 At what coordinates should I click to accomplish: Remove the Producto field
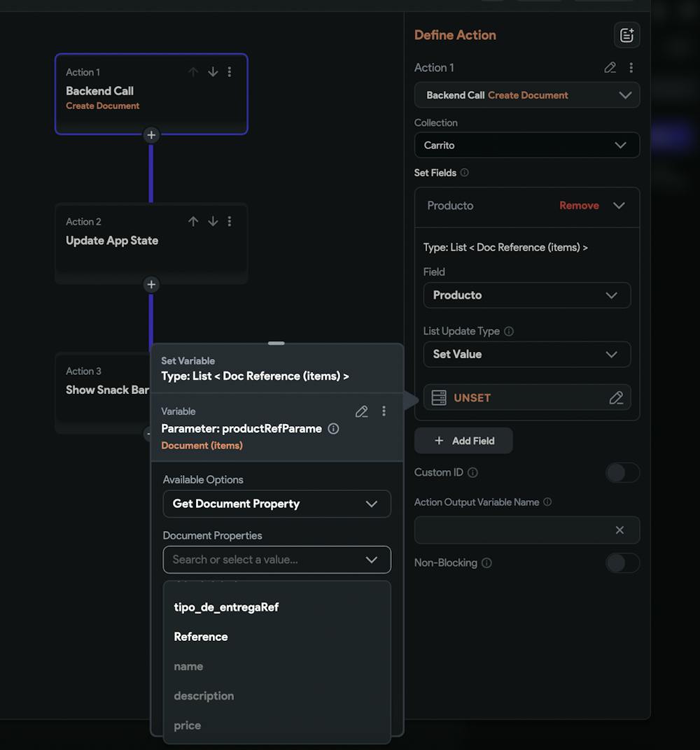click(x=579, y=206)
